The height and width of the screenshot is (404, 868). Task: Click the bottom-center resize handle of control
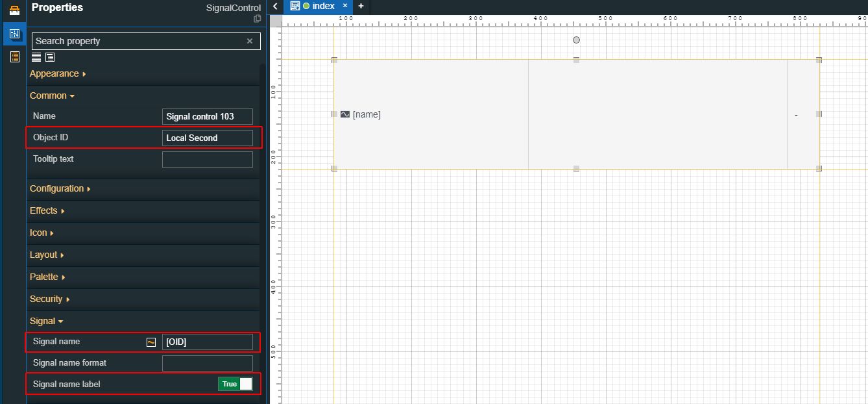tap(576, 169)
